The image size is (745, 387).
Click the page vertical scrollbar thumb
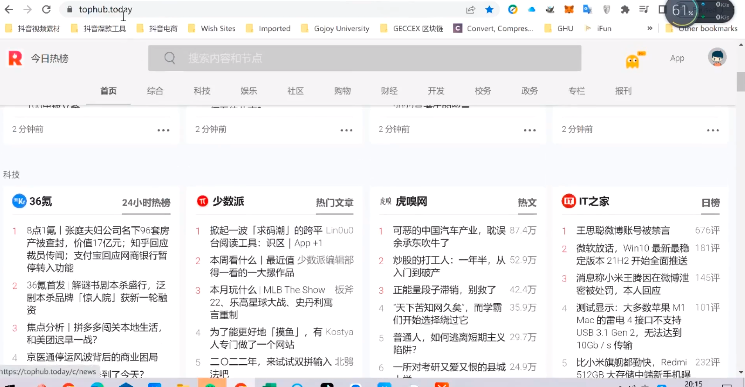coord(741,81)
